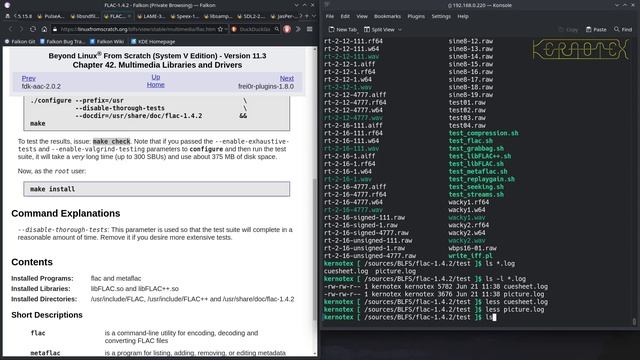Click Find in Konsole toolbar

pyautogui.click(x=623, y=29)
